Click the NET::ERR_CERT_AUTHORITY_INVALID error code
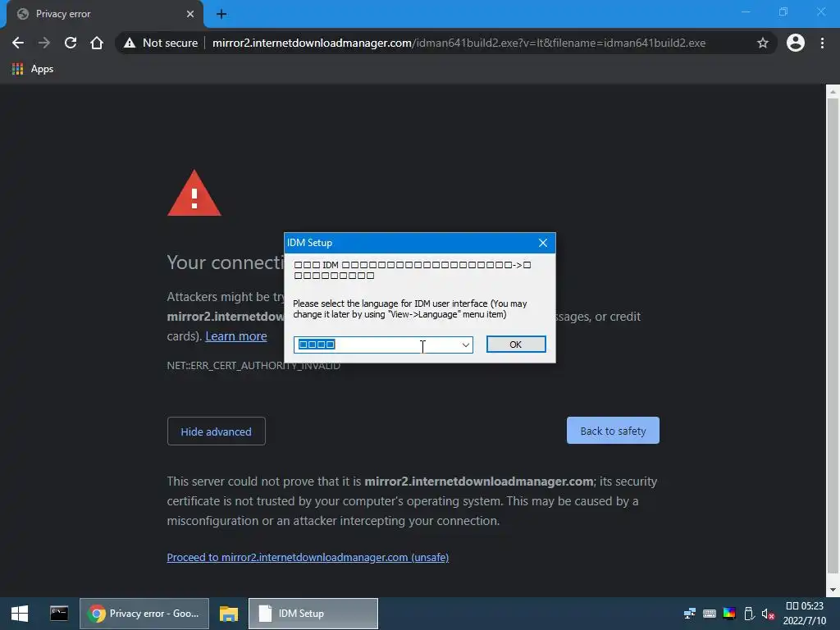This screenshot has height=630, width=840. click(253, 365)
